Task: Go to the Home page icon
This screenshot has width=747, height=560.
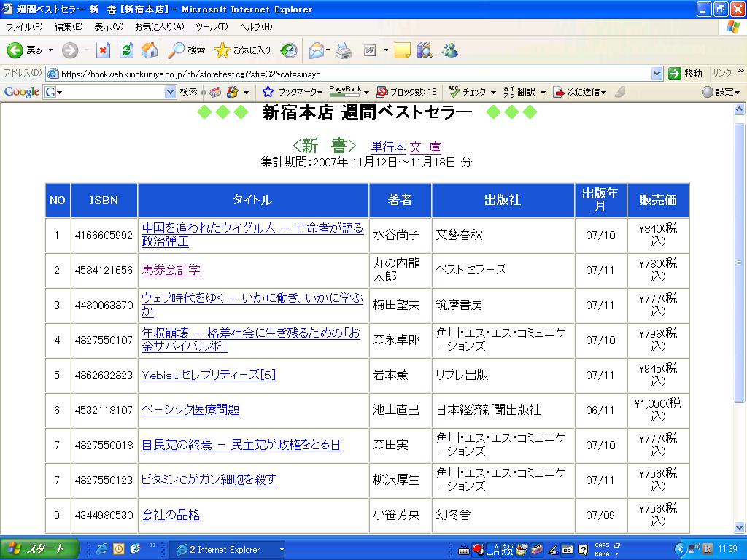Action: point(149,50)
